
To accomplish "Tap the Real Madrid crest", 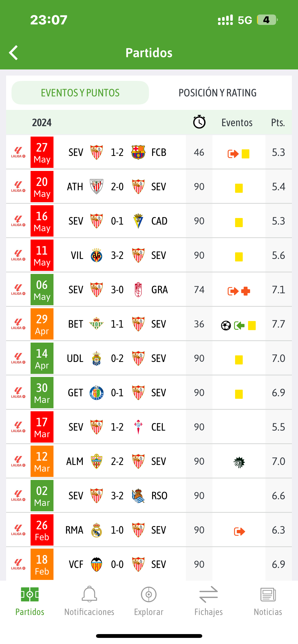I will point(97,530).
